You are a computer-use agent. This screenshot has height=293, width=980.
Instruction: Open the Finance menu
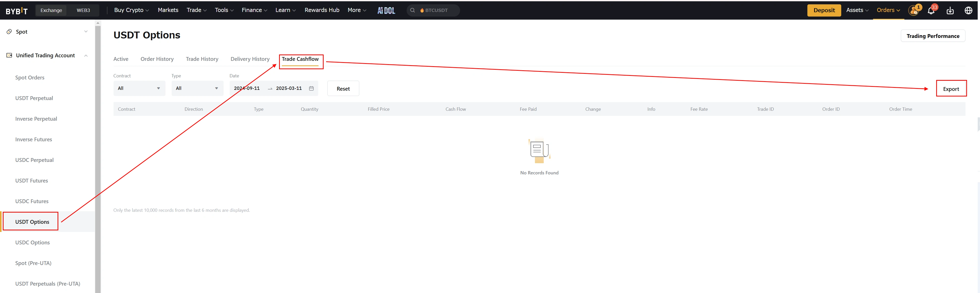254,10
